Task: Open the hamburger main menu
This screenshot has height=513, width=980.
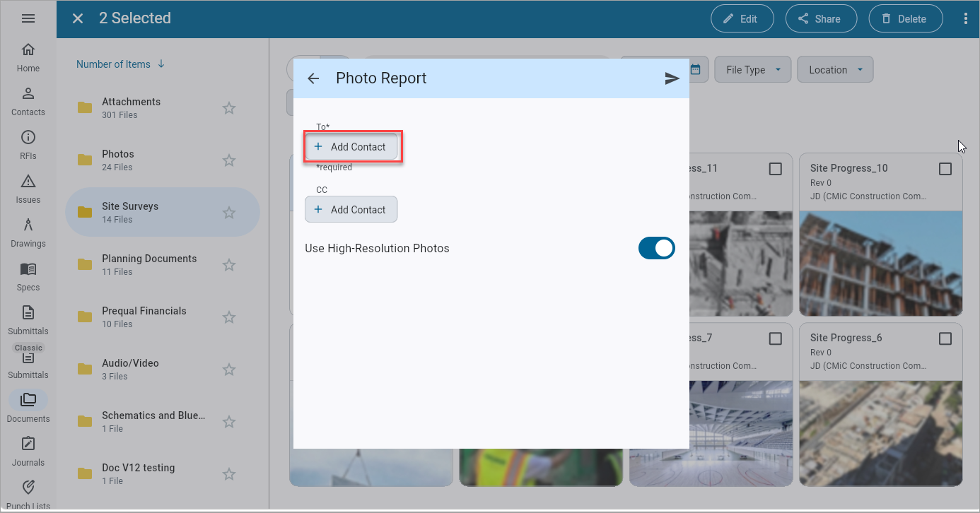Action: click(28, 18)
